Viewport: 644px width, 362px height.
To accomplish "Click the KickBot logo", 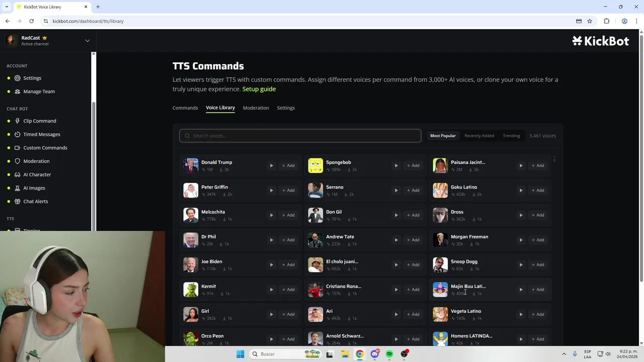I will point(600,41).
